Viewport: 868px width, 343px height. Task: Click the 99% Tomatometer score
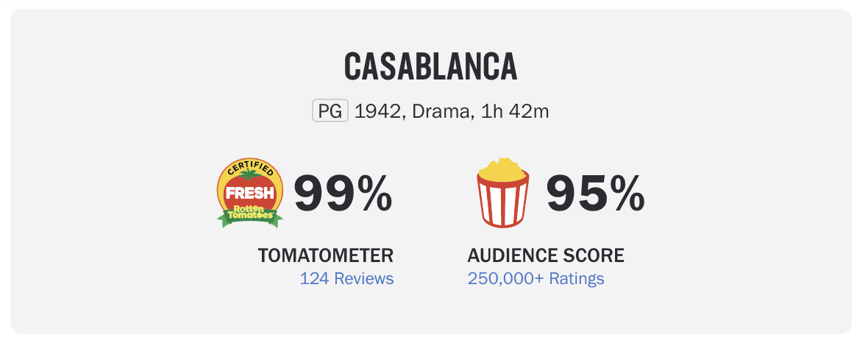[344, 194]
